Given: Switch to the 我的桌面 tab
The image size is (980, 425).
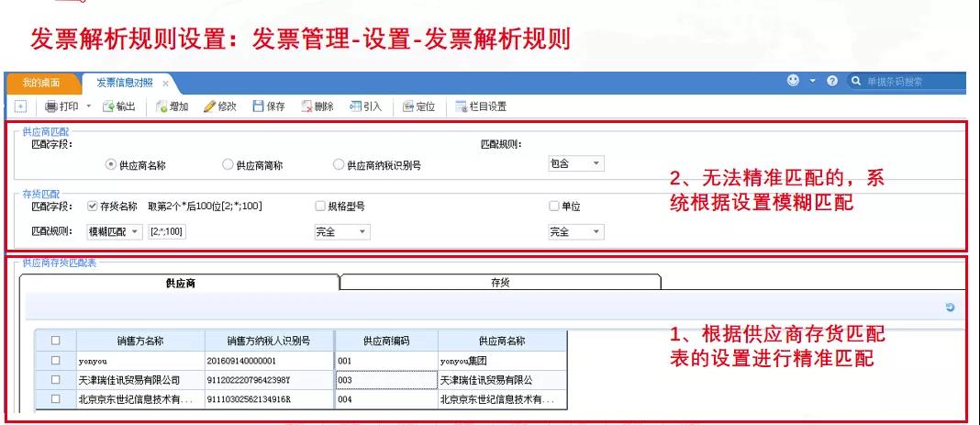Looking at the screenshot, I should tap(42, 83).
